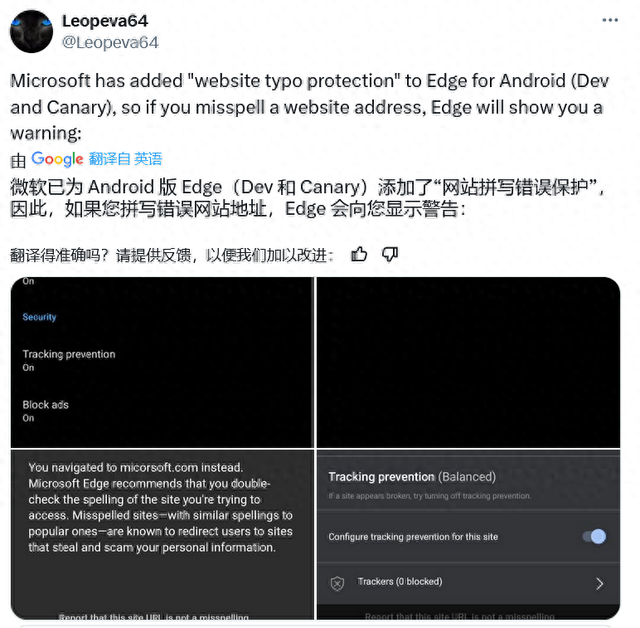This screenshot has height=628, width=640.
Task: Click the Google logo in translation line
Action: pyautogui.click(x=57, y=159)
